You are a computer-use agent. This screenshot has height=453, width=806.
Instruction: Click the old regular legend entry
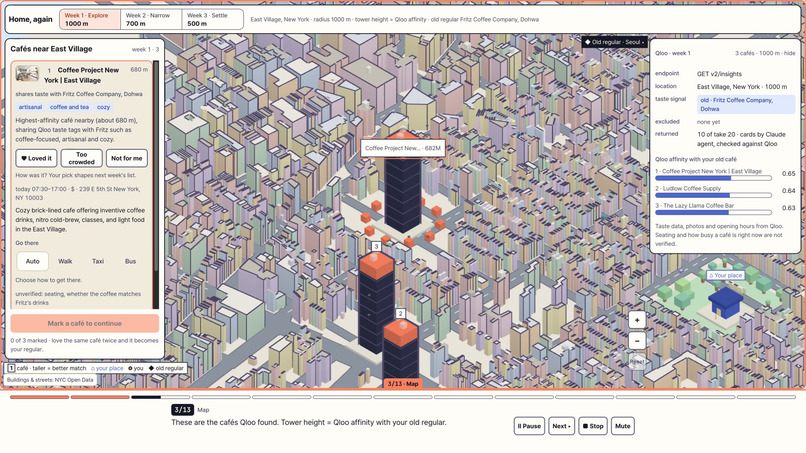(166, 368)
